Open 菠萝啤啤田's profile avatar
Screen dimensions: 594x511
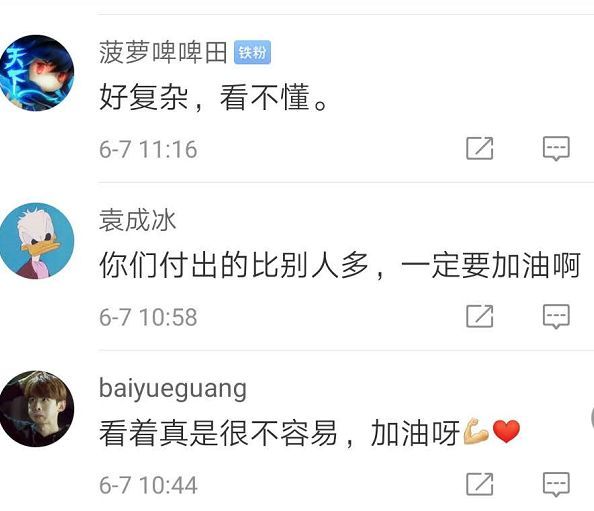pos(37,73)
